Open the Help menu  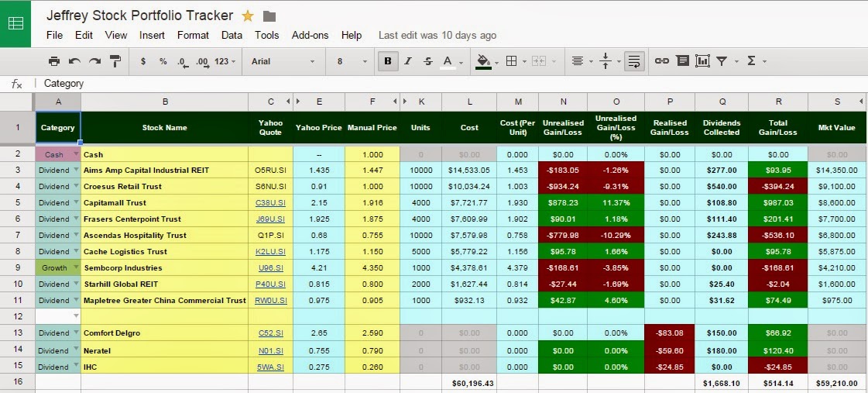(x=351, y=35)
